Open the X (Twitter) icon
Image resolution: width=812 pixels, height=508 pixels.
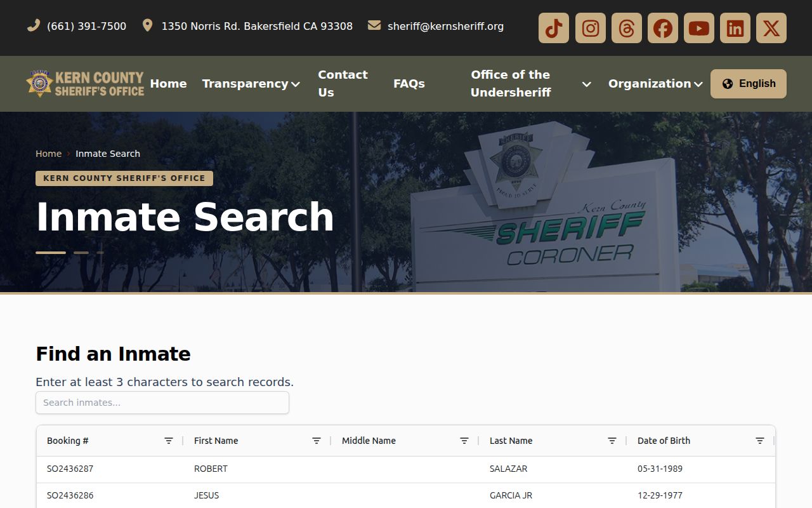771,28
